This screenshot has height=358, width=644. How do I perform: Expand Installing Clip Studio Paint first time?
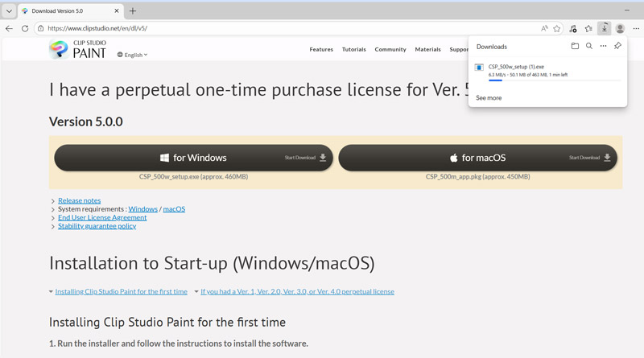pos(121,291)
